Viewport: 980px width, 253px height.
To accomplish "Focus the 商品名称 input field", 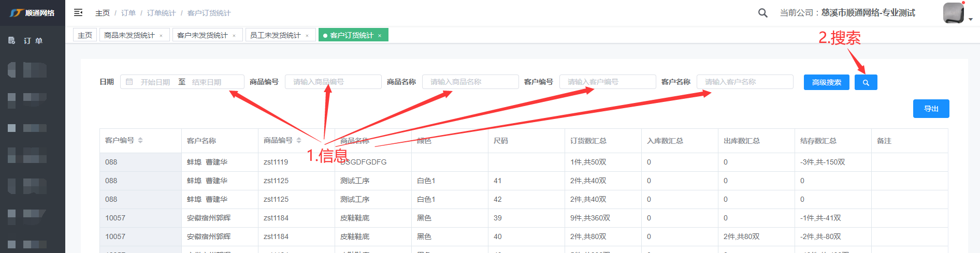I will coord(470,82).
